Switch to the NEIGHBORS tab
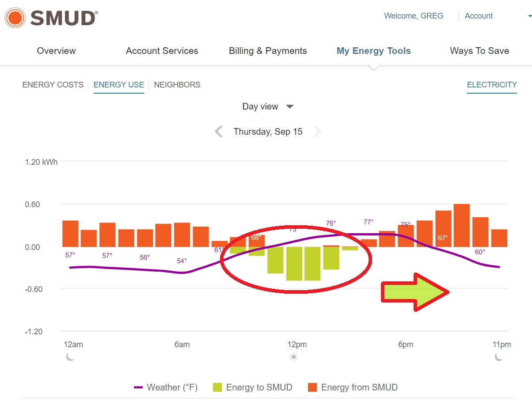532x405 pixels. 177,85
